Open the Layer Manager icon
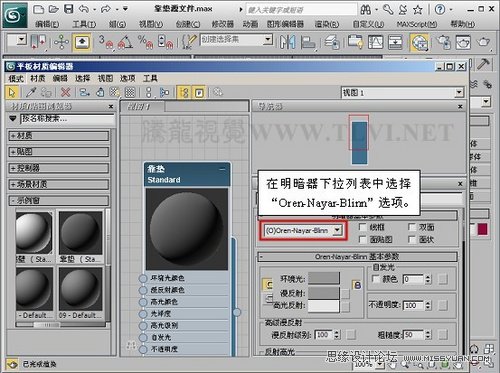 coord(332,42)
